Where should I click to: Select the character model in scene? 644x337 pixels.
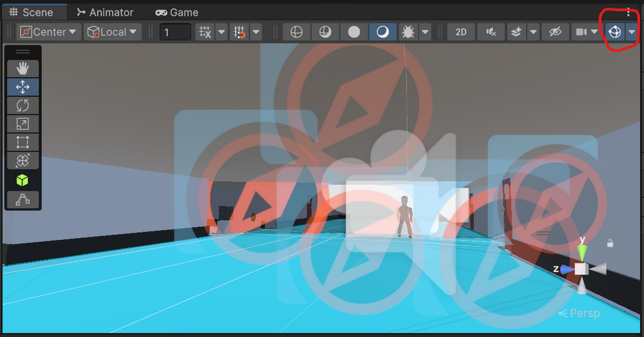click(x=404, y=217)
